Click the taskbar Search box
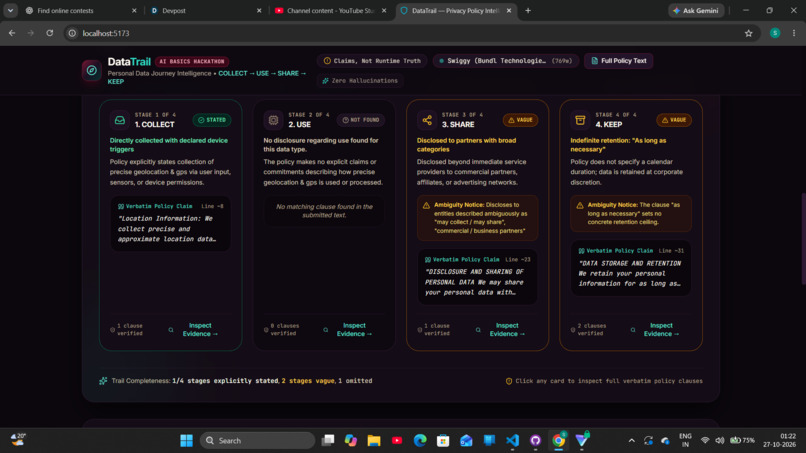Image resolution: width=806 pixels, height=453 pixels. click(x=258, y=441)
